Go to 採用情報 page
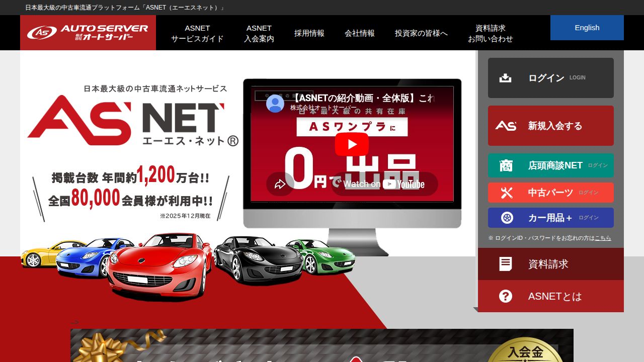The height and width of the screenshot is (362, 644). tap(309, 33)
